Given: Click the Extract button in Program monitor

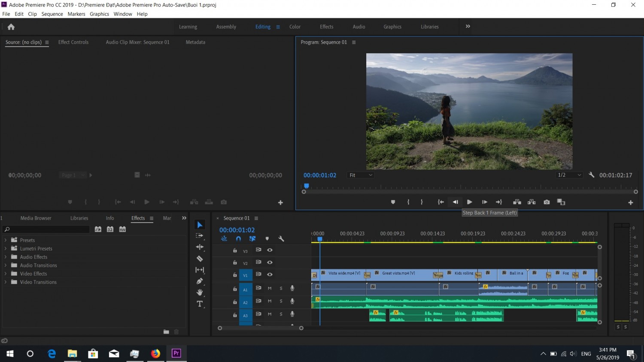Looking at the screenshot, I should point(532,202).
